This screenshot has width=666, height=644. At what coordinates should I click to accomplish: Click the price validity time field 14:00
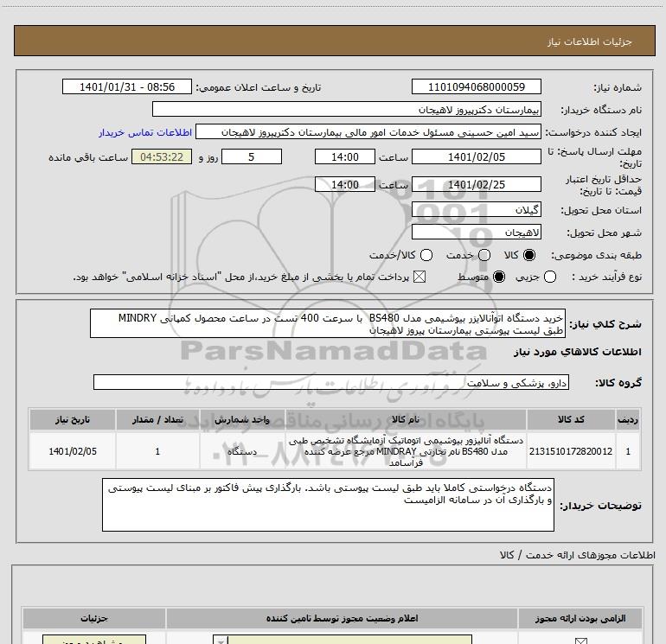345,184
